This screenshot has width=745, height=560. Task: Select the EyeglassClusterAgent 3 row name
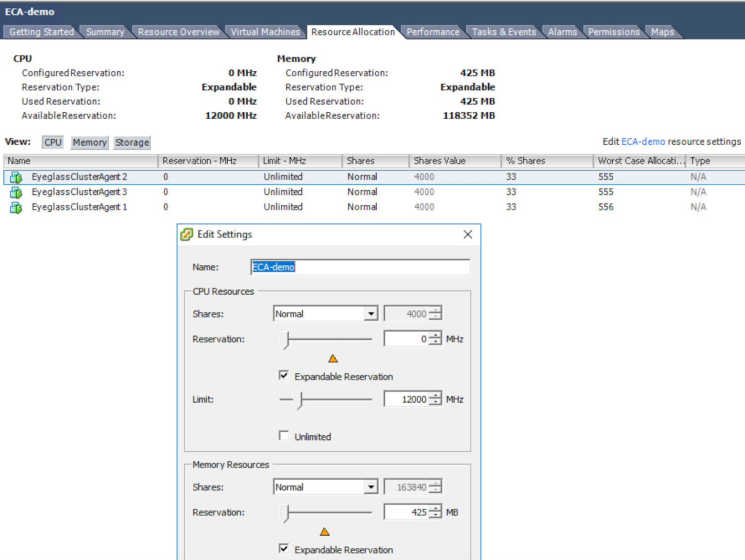pyautogui.click(x=79, y=192)
